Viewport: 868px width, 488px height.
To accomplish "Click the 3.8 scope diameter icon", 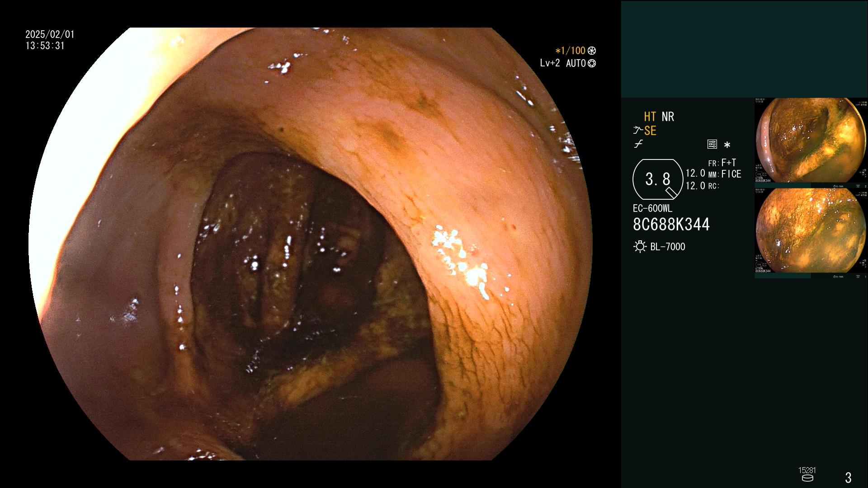I will (x=658, y=179).
